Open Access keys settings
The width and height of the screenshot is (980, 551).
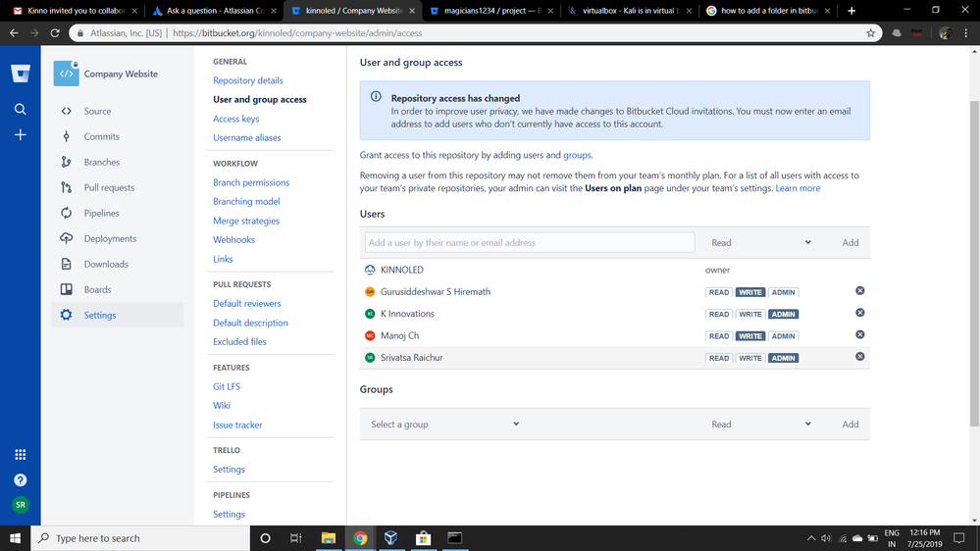click(x=235, y=119)
